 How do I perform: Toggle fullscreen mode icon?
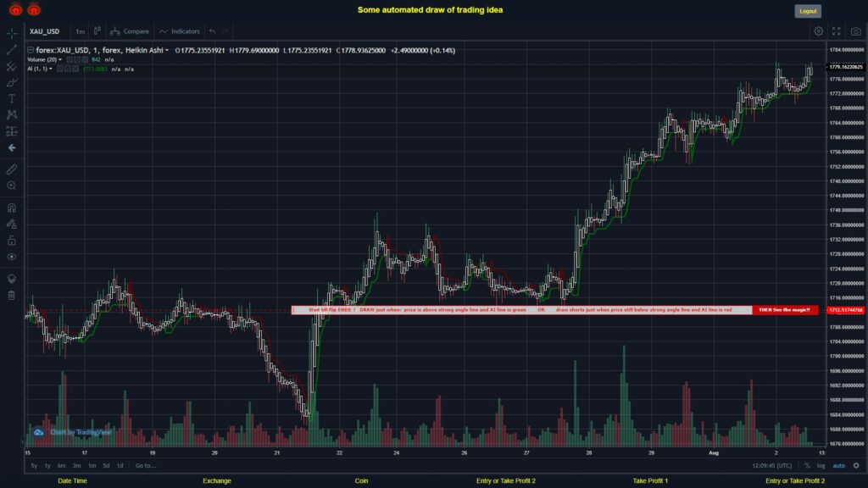point(837,31)
